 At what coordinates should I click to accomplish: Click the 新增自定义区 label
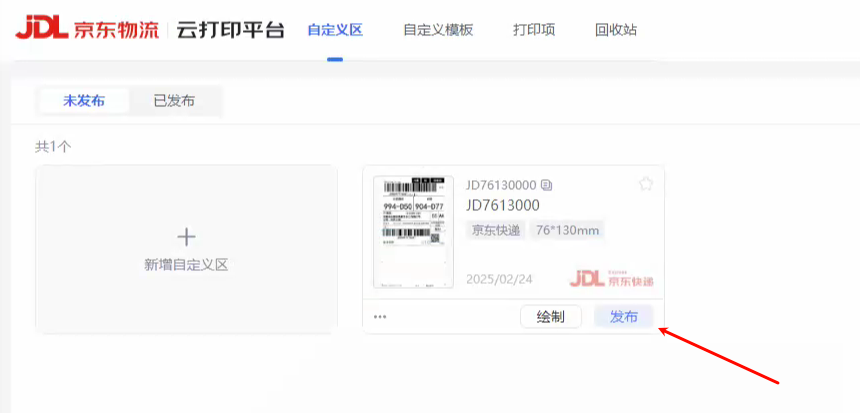(x=186, y=265)
